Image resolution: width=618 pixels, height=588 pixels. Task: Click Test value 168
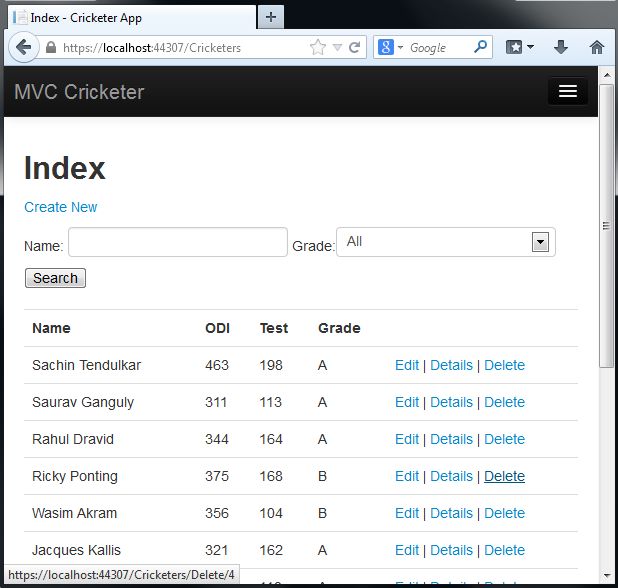pyautogui.click(x=271, y=476)
